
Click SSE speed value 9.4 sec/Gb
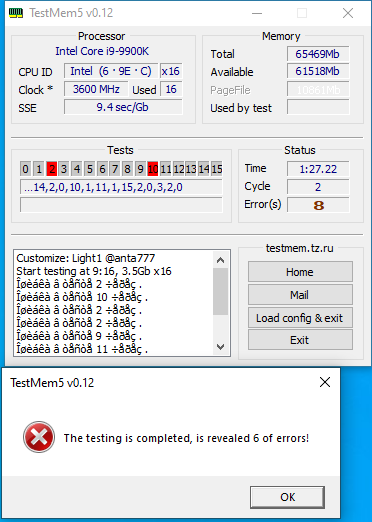[123, 107]
